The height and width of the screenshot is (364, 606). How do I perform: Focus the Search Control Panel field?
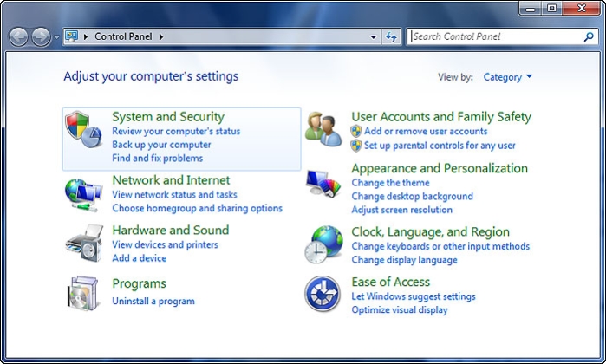pos(496,36)
